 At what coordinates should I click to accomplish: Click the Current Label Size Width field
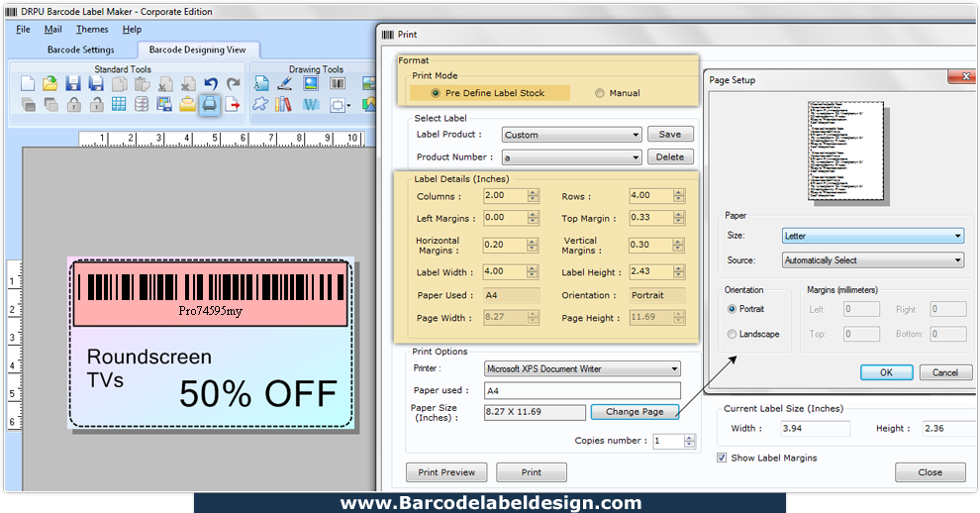(x=815, y=428)
